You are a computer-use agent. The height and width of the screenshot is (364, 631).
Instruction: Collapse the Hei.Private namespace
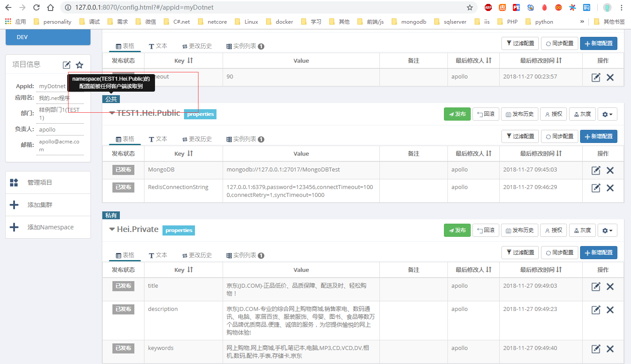coord(112,229)
